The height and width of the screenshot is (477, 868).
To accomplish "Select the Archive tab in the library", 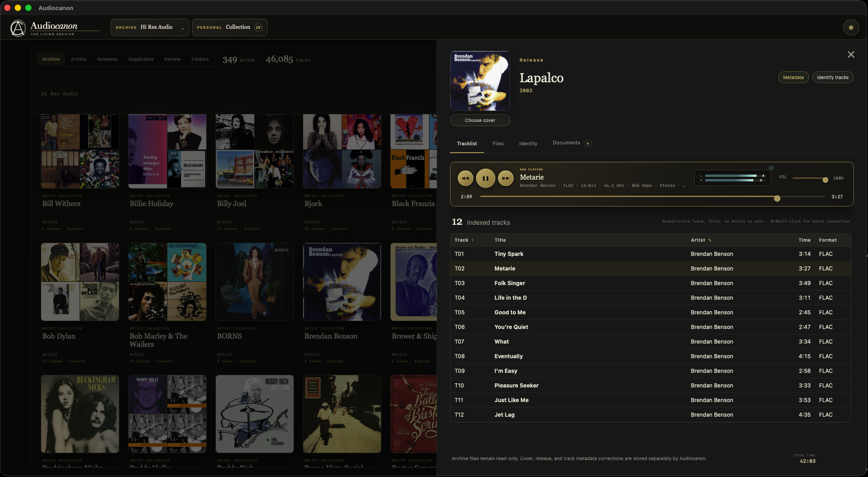I will 51,59.
